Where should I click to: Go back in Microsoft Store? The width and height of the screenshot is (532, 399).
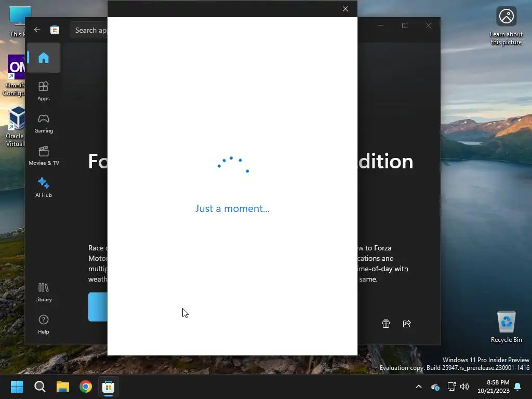(x=37, y=30)
